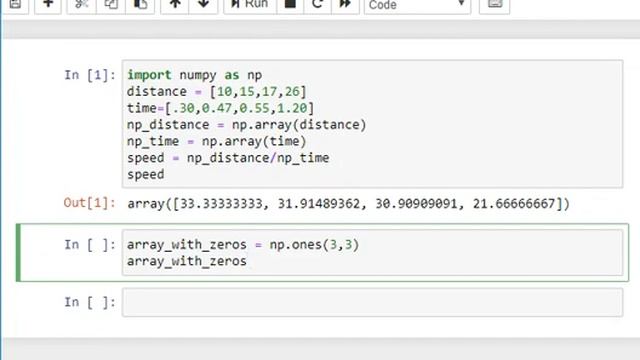Click the time list definition line
This screenshot has height=360, width=640.
pyautogui.click(x=220, y=108)
